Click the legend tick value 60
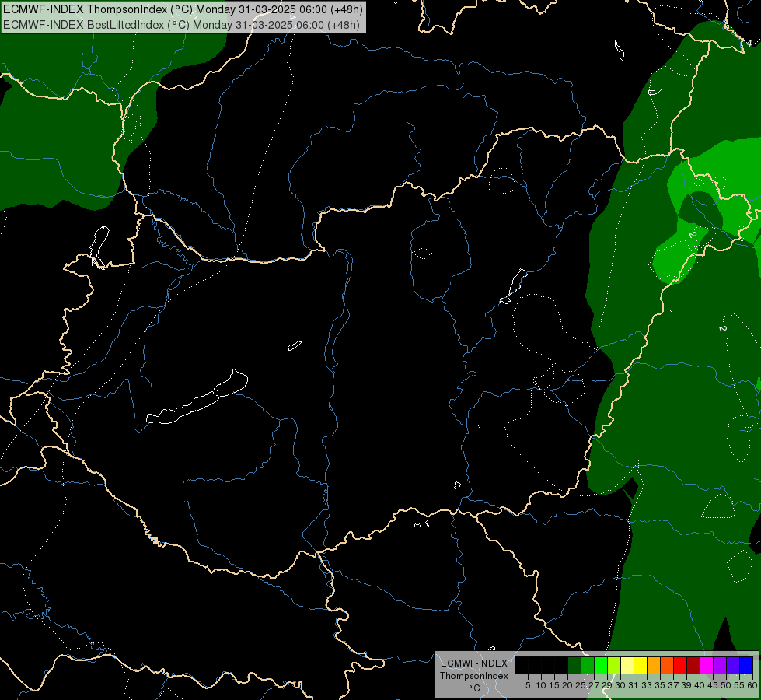Viewport: 761px width, 700px height. click(x=752, y=685)
